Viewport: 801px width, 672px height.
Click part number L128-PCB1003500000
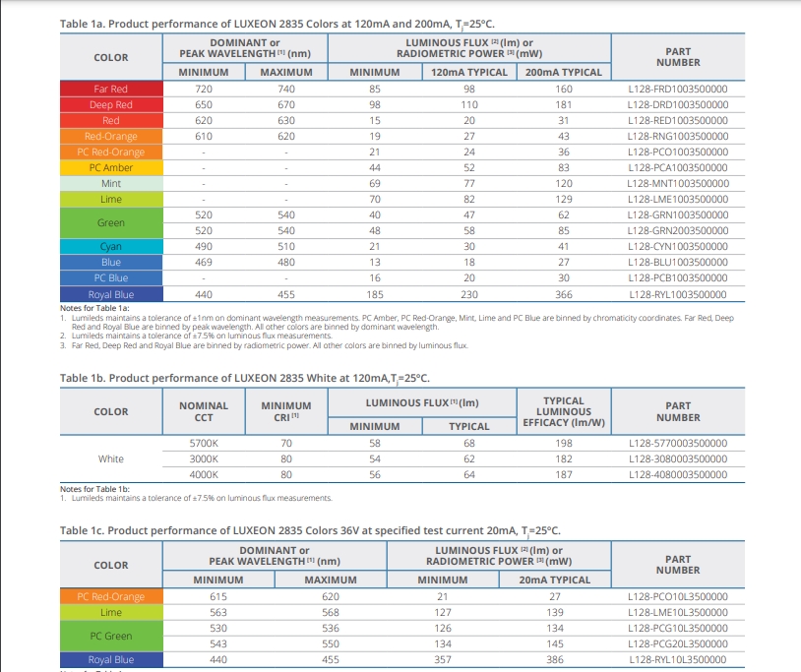click(678, 278)
